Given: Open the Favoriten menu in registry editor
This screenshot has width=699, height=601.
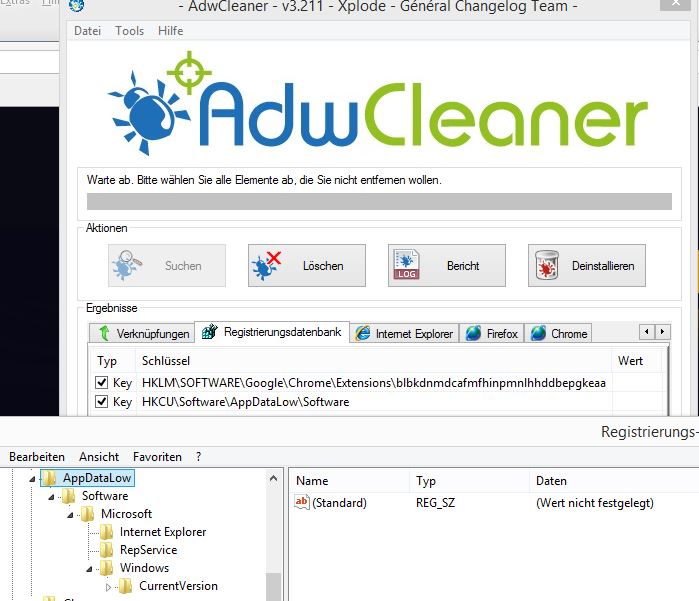Looking at the screenshot, I should (x=157, y=457).
